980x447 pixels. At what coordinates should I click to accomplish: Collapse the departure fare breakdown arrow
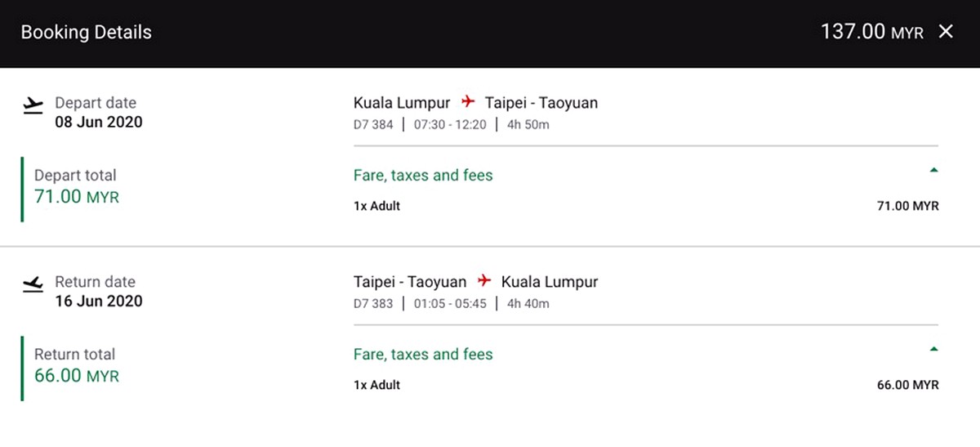933,171
